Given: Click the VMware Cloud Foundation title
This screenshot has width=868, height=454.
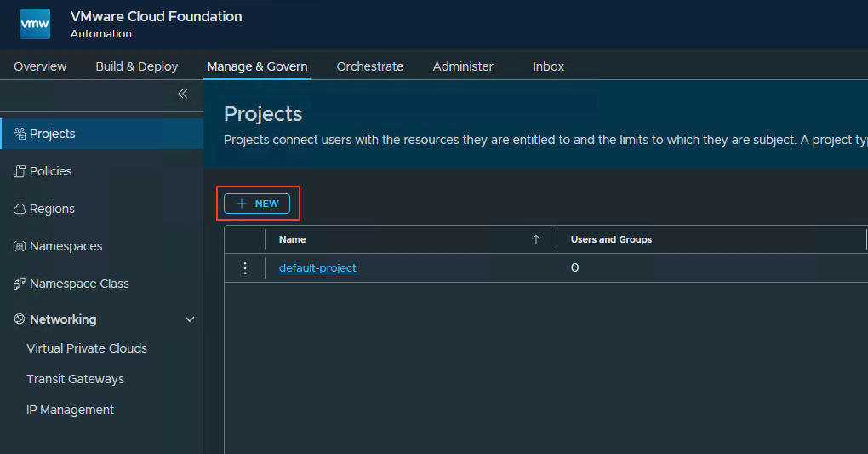Looking at the screenshot, I should tap(156, 17).
